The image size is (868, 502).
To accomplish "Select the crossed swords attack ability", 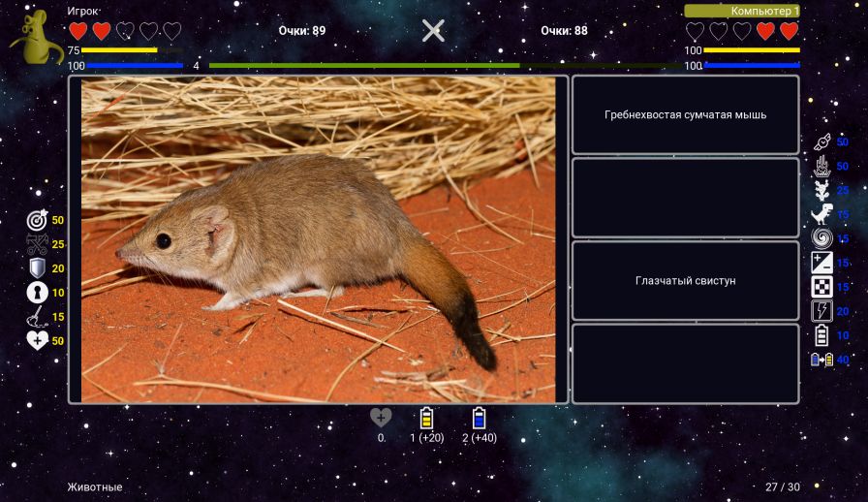I will pos(37,244).
